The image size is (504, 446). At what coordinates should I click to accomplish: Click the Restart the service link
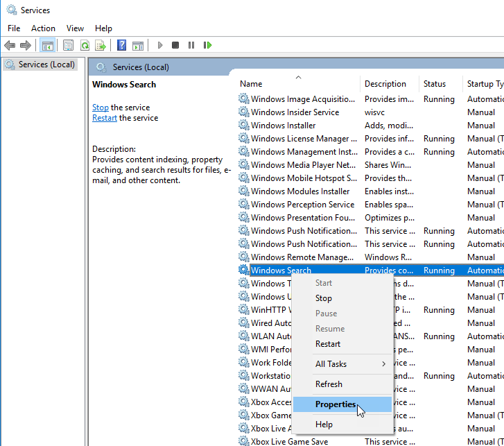[x=105, y=118]
